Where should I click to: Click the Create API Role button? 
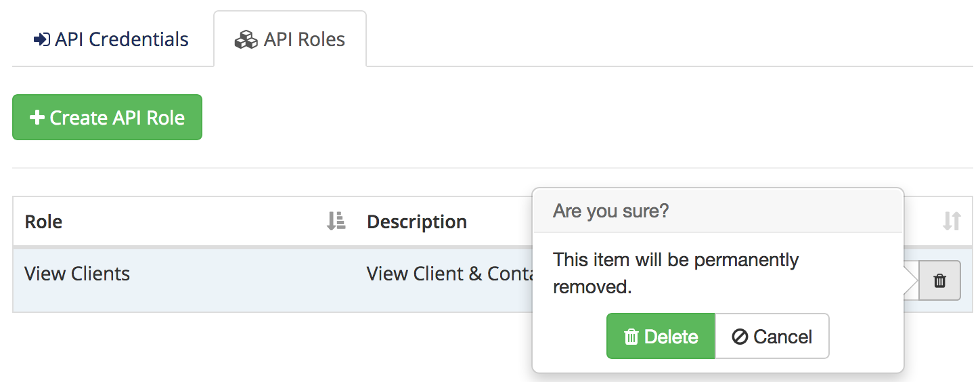coord(107,117)
